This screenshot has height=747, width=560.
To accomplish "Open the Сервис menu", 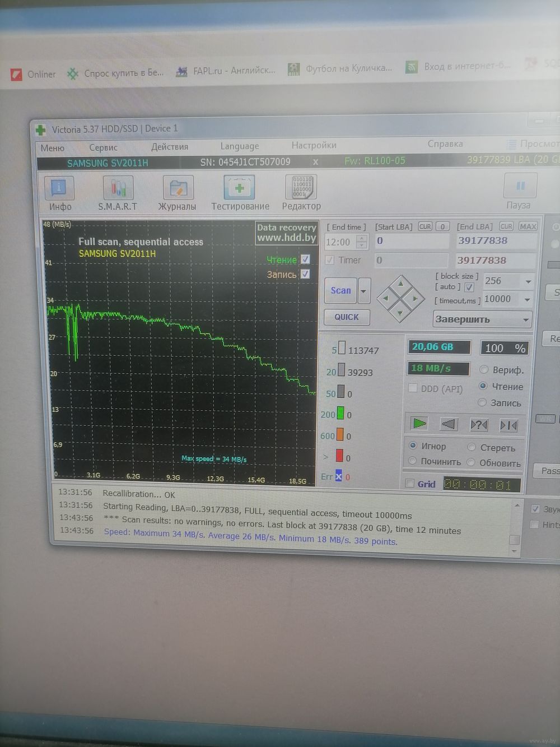I will (x=104, y=147).
